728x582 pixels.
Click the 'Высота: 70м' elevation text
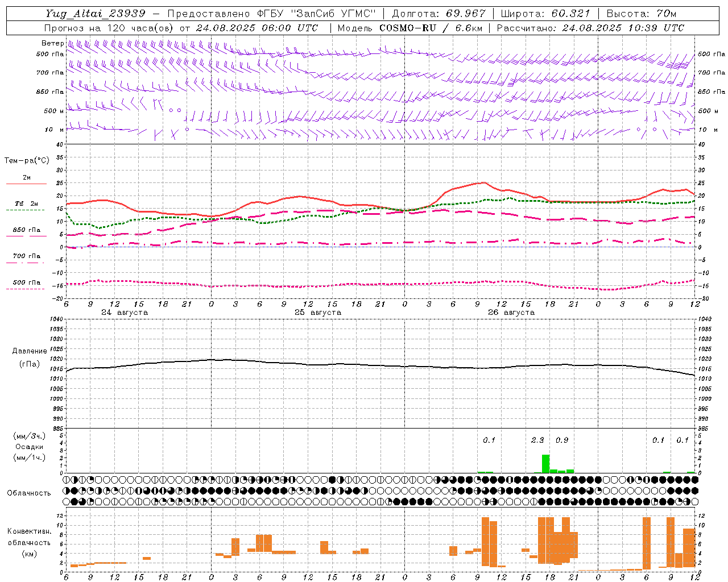click(x=642, y=14)
